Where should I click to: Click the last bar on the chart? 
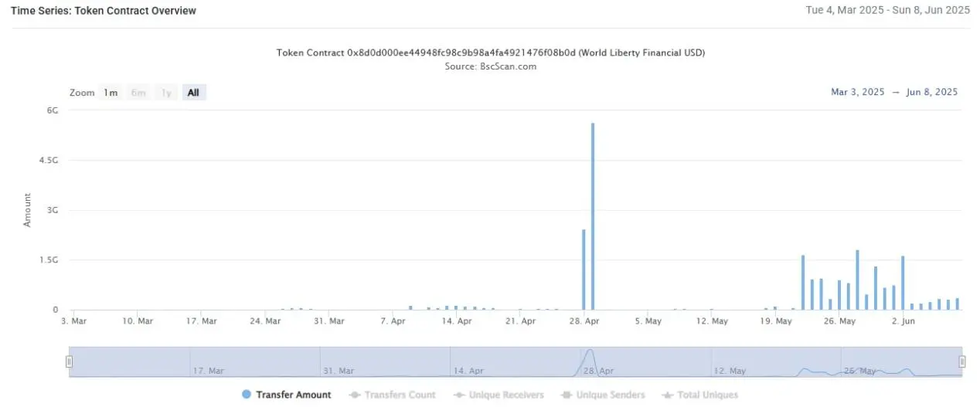(957, 304)
